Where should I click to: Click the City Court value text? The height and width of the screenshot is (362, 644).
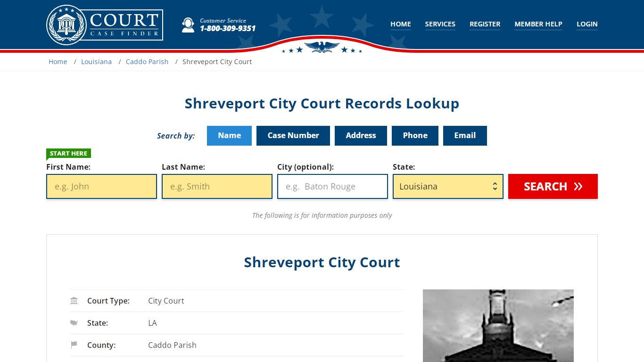(x=166, y=301)
